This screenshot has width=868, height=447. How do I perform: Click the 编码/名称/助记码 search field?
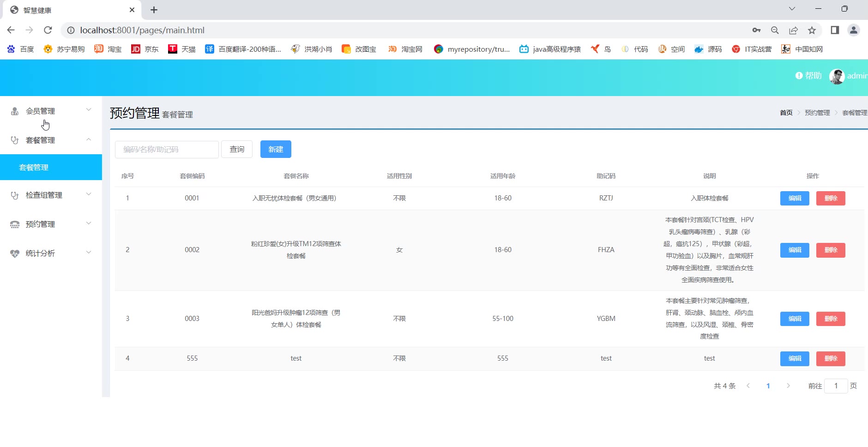coord(166,149)
